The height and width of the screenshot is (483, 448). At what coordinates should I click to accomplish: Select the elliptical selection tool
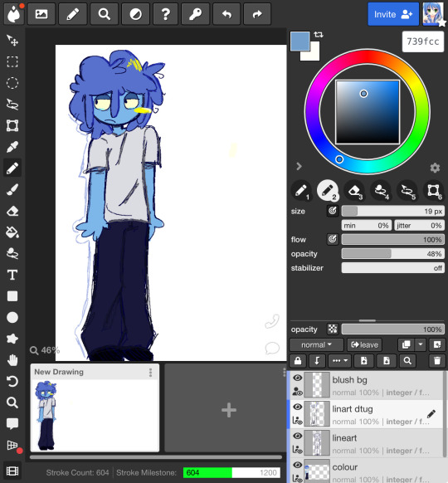click(12, 83)
